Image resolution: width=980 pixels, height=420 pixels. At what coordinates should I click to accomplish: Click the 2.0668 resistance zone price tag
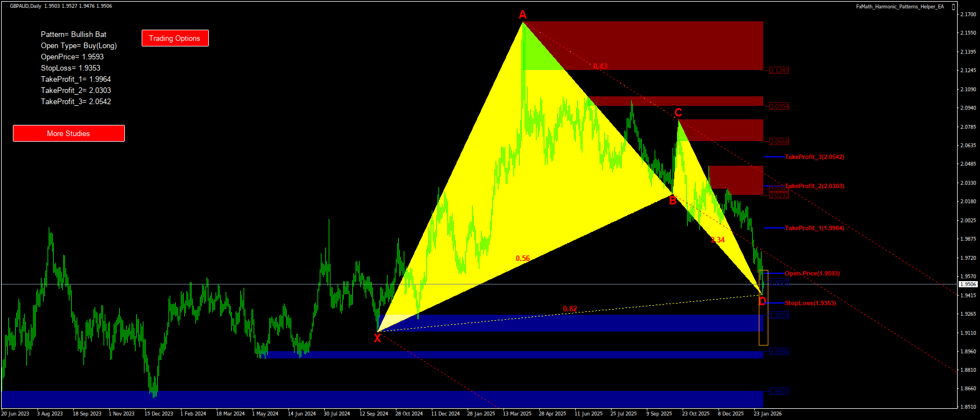[779, 142]
